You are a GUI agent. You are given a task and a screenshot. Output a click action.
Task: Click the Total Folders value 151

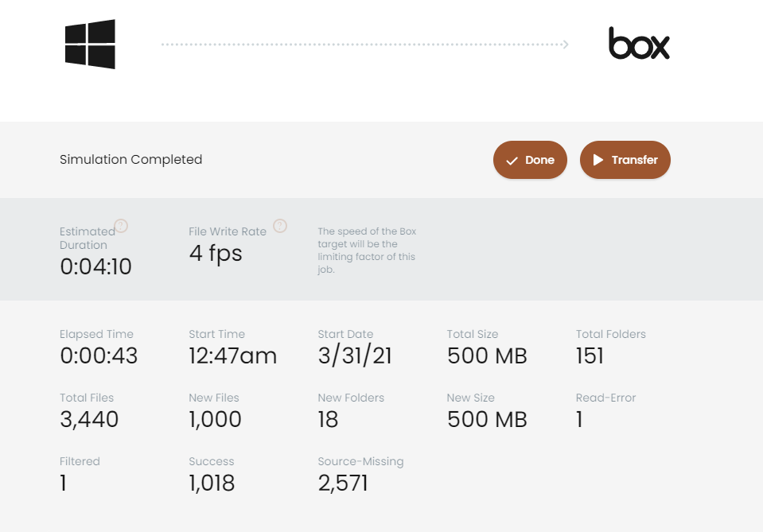click(590, 355)
